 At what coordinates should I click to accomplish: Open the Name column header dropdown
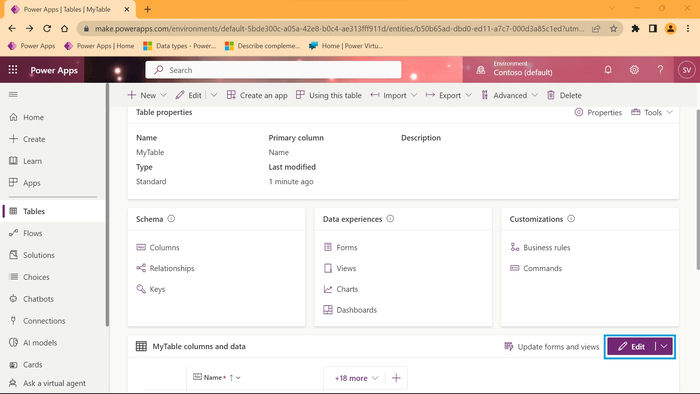tap(238, 377)
